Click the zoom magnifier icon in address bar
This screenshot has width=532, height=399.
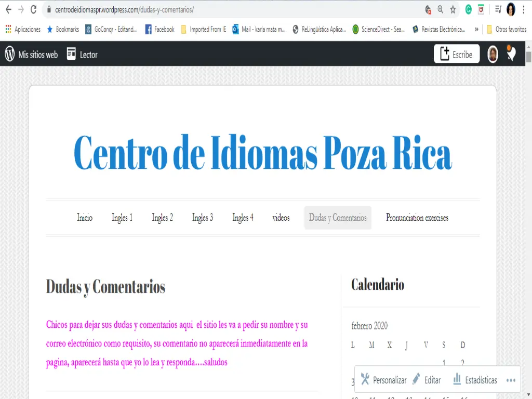point(441,9)
